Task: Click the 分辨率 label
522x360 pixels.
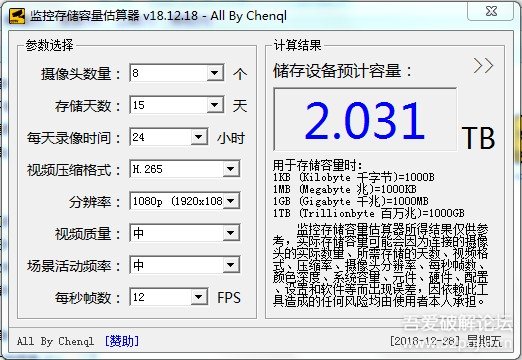Action: (x=94, y=202)
